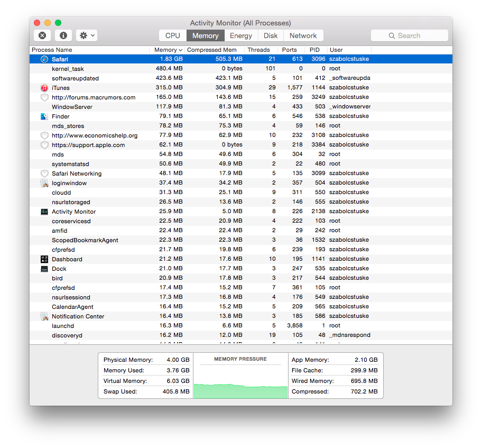The image size is (482, 448).
Task: Click the Swap Used 405.8 MB value
Action: (x=176, y=391)
